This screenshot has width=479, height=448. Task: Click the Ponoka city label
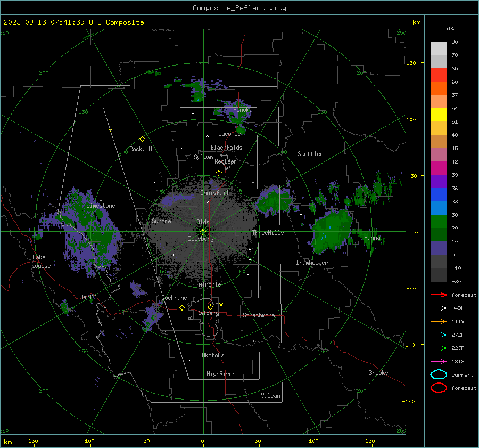click(243, 110)
